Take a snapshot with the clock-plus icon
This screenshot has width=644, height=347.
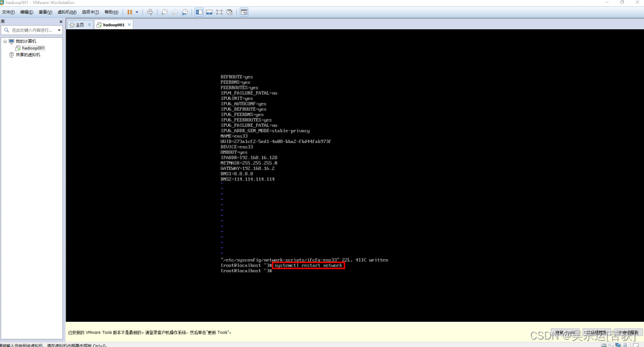coord(164,12)
